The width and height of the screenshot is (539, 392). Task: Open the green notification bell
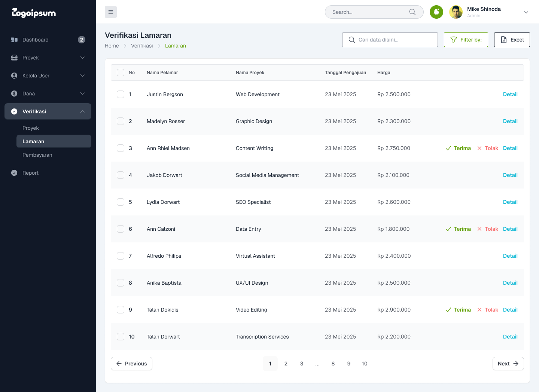tap(436, 12)
